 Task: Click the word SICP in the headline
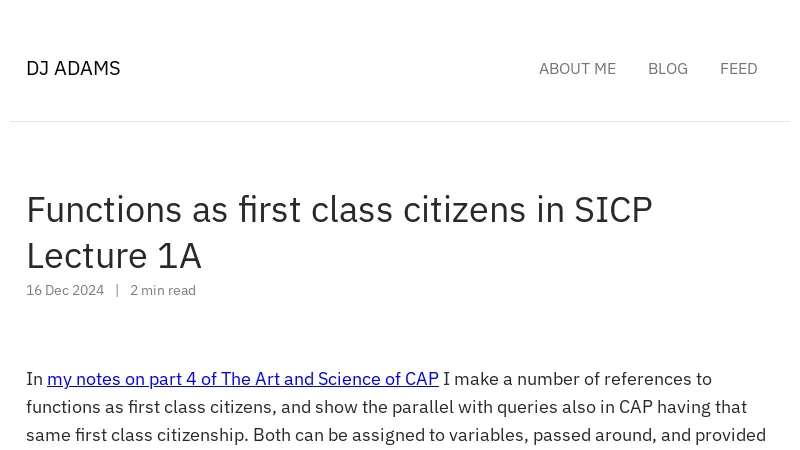612,210
